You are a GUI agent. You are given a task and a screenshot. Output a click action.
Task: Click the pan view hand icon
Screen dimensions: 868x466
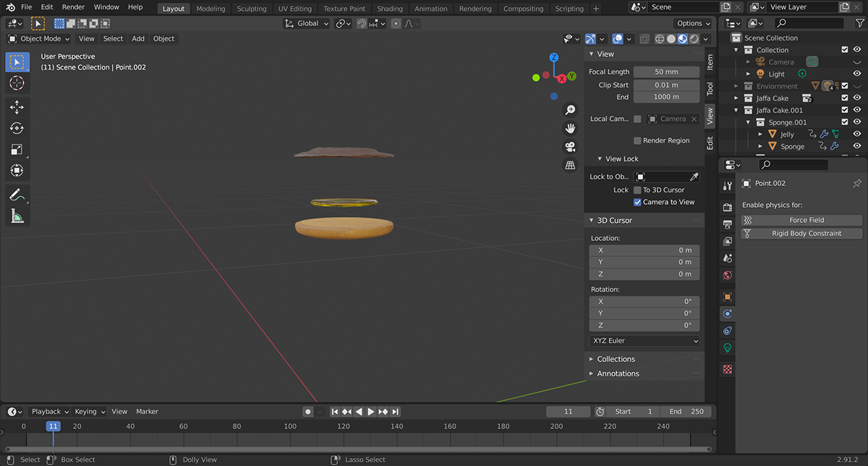pos(570,128)
